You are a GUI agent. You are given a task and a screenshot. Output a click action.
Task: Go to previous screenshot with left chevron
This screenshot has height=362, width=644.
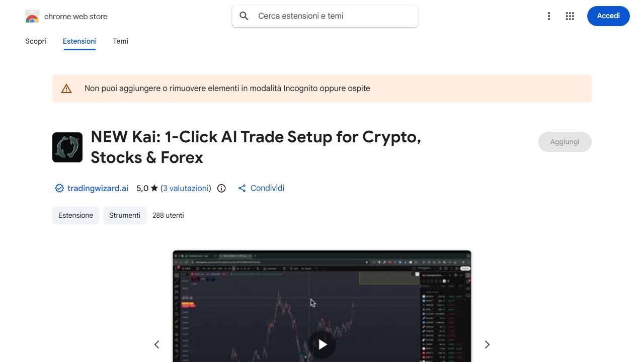pyautogui.click(x=156, y=344)
